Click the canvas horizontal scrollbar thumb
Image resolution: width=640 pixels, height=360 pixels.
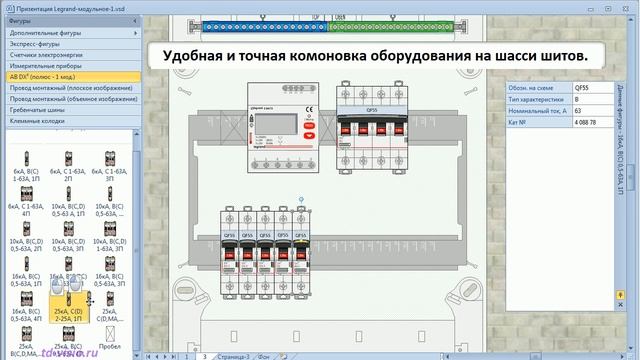coord(535,356)
